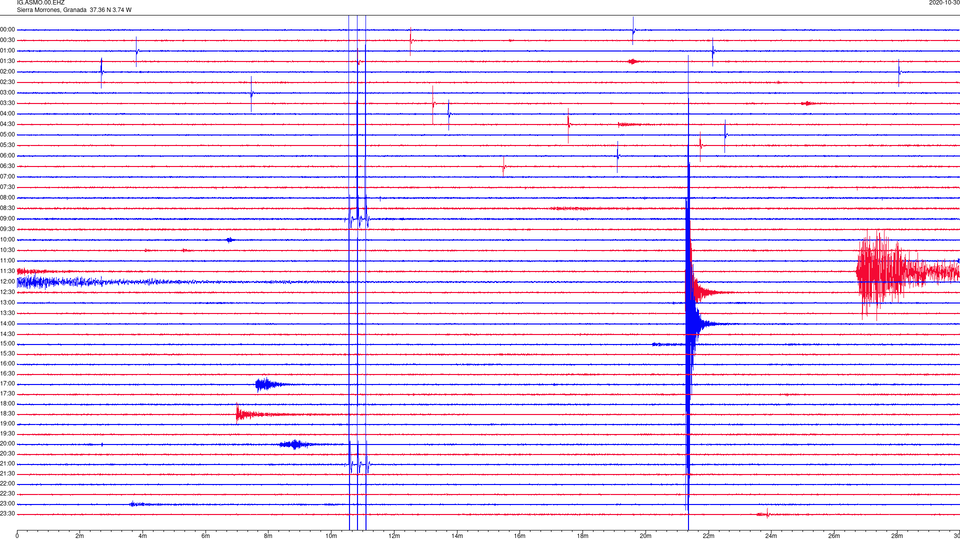Image resolution: width=960 pixels, height=540 pixels.
Task: Select the 16:00 trace time label
Action: click(8, 364)
